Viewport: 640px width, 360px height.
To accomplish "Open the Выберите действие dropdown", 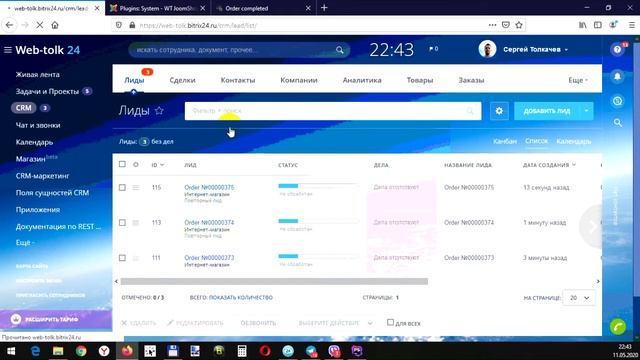I will (335, 323).
